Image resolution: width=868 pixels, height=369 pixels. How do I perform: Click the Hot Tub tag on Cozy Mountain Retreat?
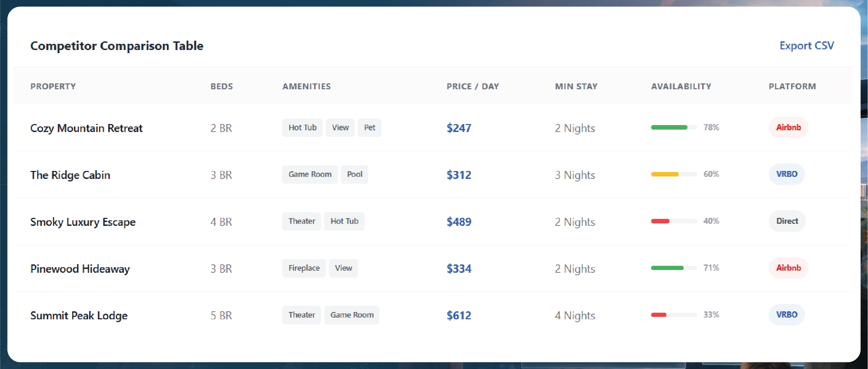click(302, 128)
